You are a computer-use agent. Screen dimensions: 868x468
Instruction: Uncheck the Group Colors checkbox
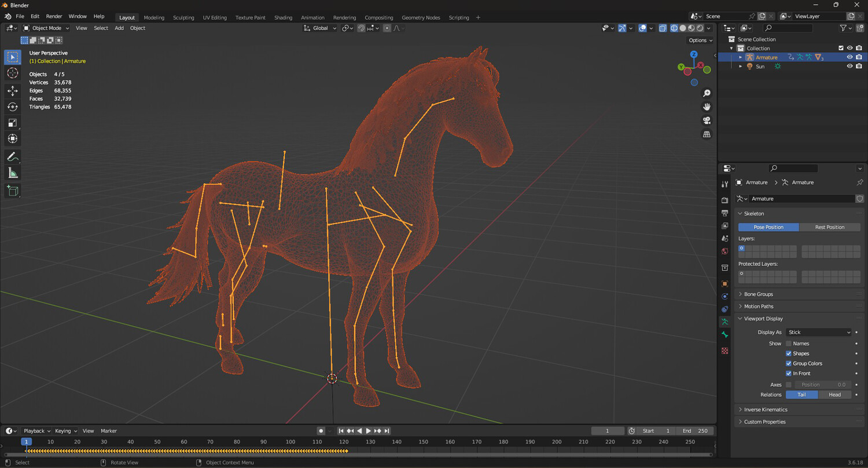789,363
